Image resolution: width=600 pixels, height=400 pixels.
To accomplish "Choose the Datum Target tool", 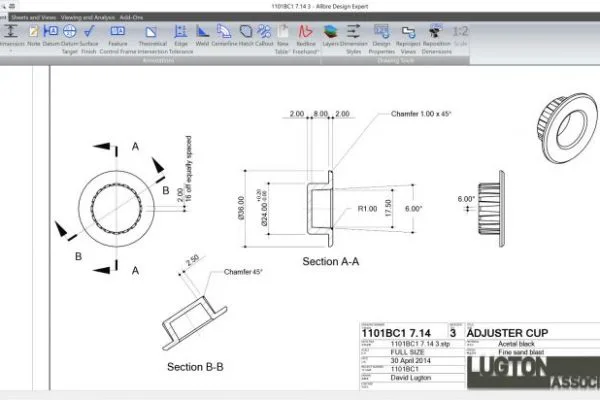I will pyautogui.click(x=69, y=39).
